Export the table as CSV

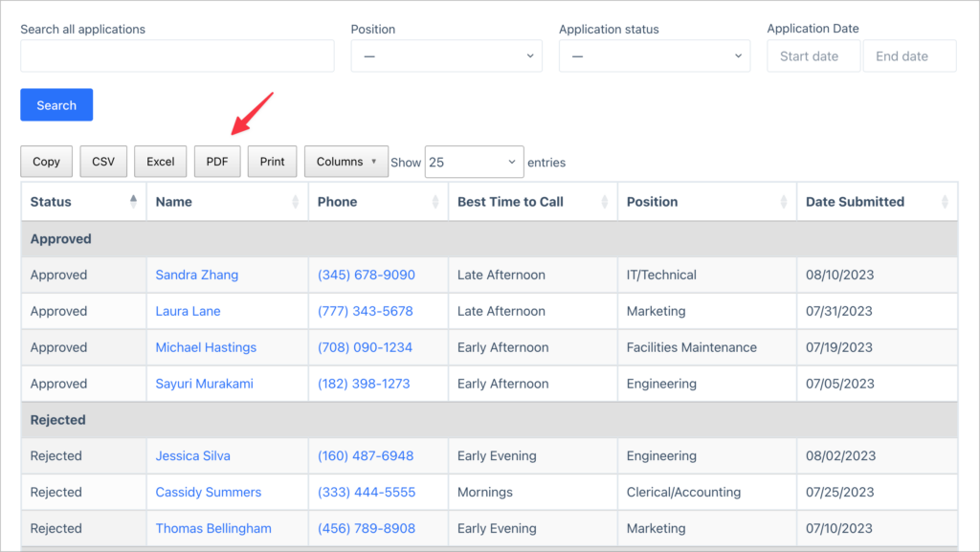(103, 162)
